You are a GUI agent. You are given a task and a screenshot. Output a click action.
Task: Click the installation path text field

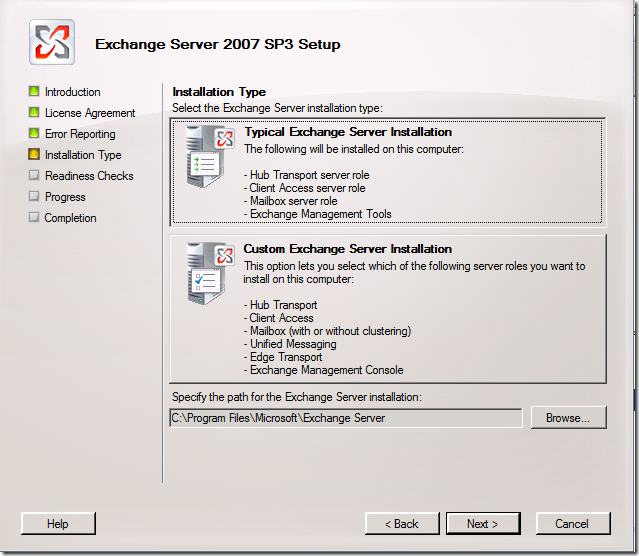[346, 418]
